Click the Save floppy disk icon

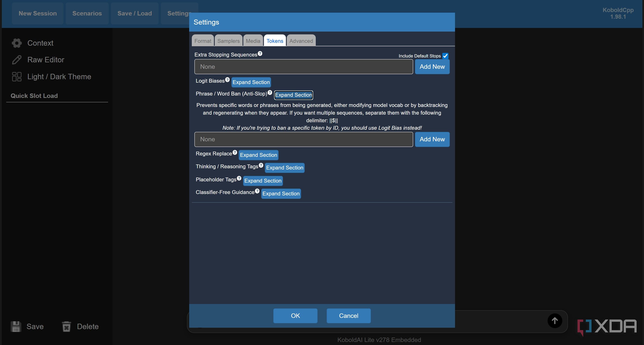click(16, 327)
